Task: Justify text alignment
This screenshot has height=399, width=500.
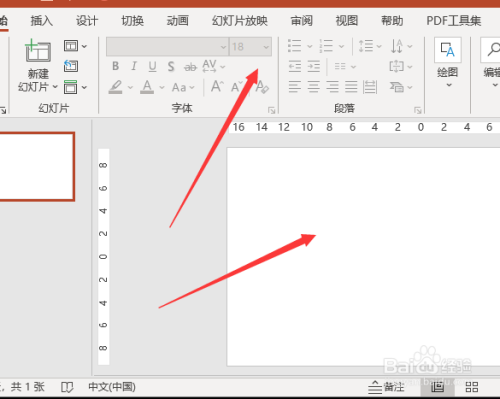Action: 351,87
